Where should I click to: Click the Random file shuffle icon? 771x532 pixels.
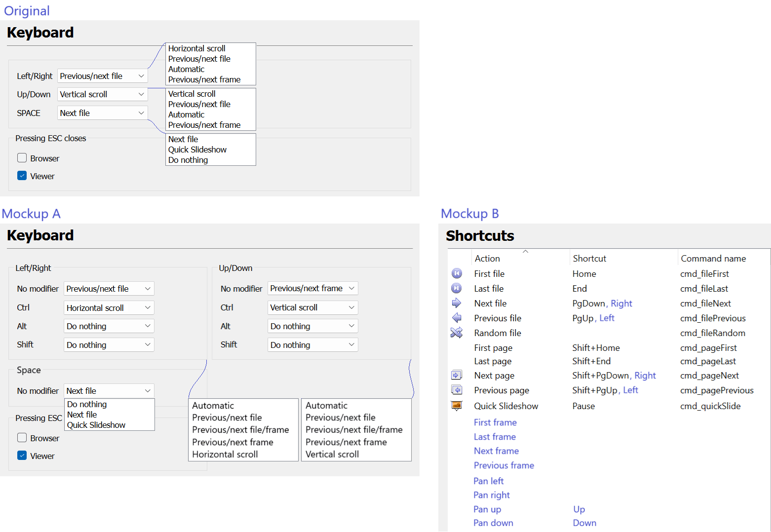pyautogui.click(x=457, y=333)
